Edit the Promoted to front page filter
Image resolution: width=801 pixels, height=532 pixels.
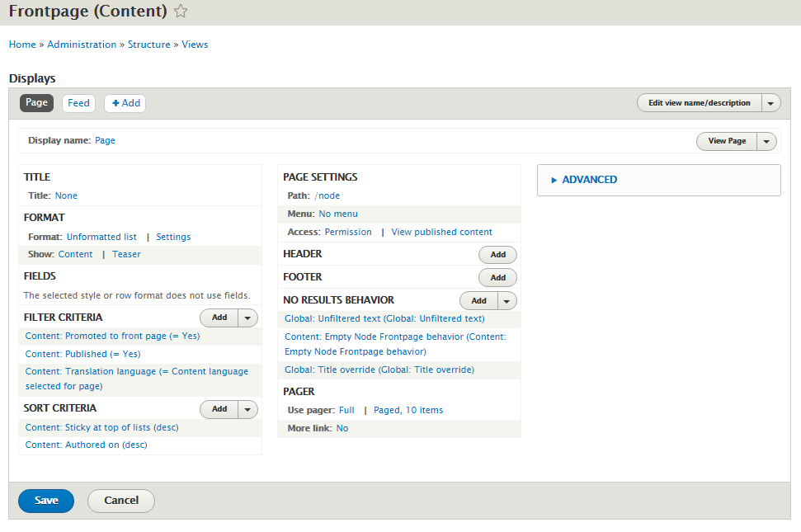[x=112, y=336]
